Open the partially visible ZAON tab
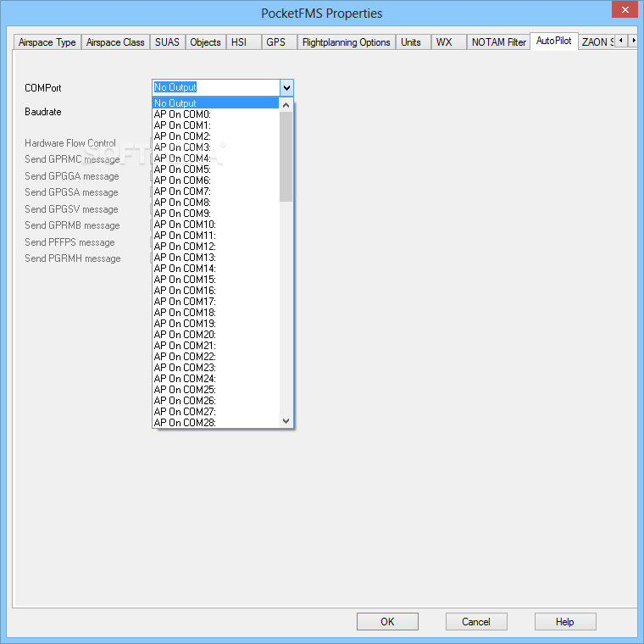This screenshot has width=644, height=644. tap(597, 42)
